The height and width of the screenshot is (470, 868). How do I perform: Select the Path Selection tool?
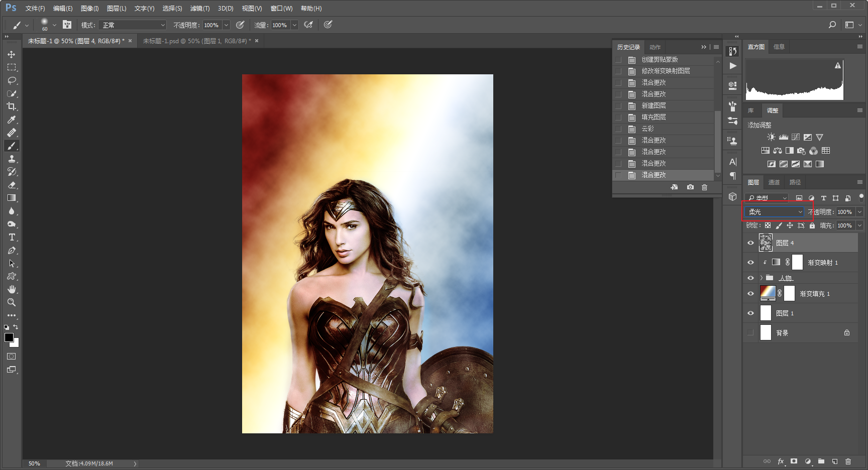click(x=12, y=263)
